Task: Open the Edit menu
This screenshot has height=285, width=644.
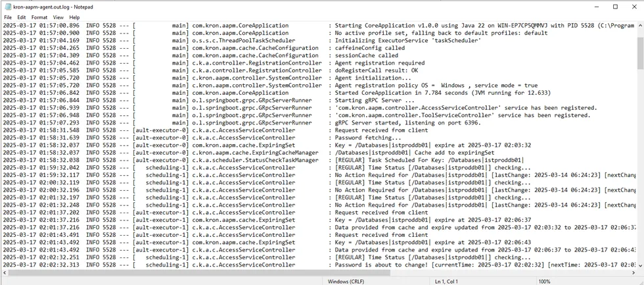Action: (x=21, y=18)
